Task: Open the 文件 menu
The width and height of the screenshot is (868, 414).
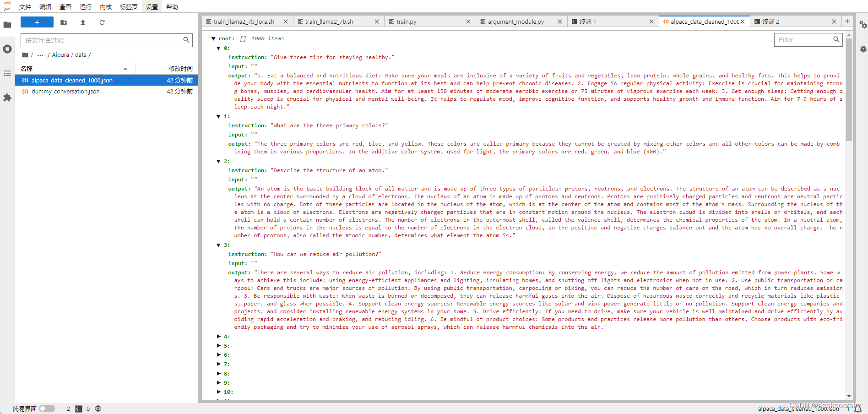Action: (x=25, y=7)
